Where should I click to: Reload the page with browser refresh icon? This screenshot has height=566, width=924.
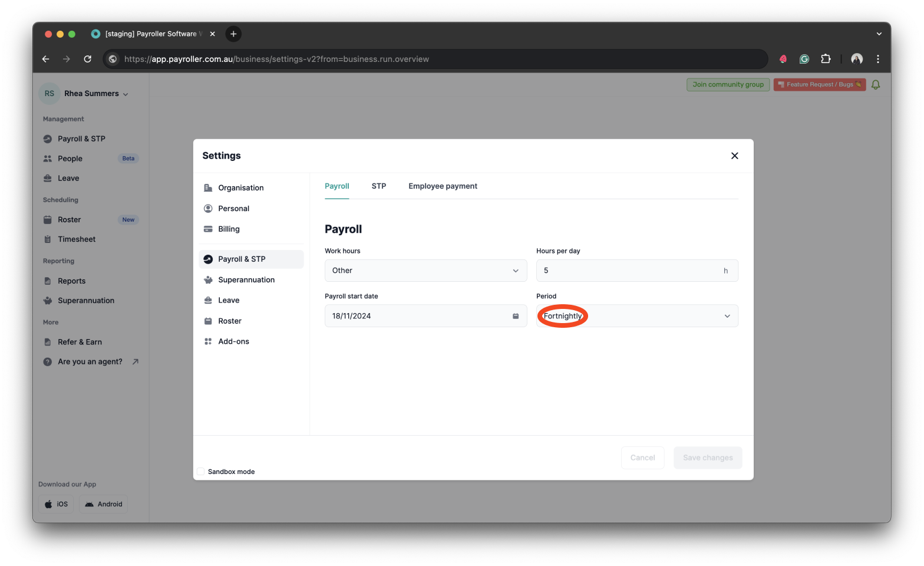point(87,59)
